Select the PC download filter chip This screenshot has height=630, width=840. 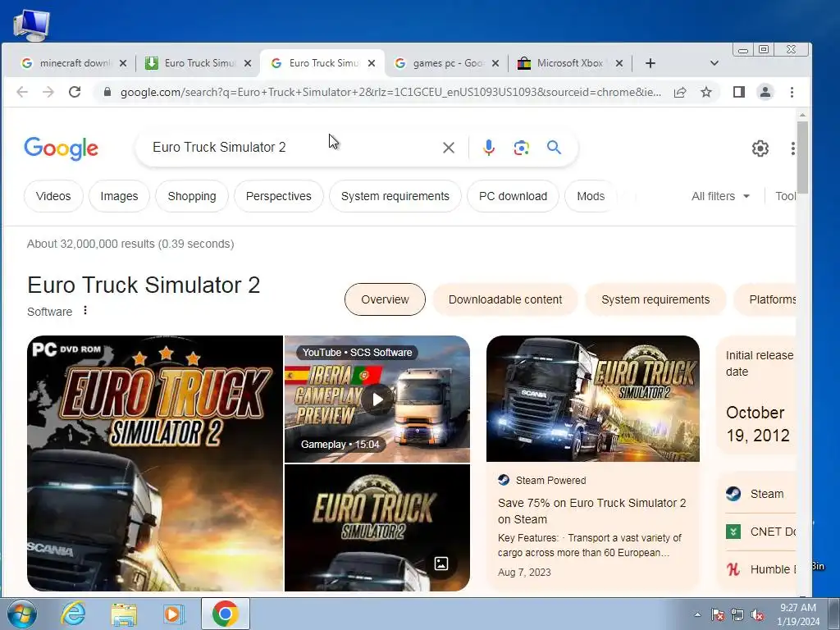click(513, 196)
